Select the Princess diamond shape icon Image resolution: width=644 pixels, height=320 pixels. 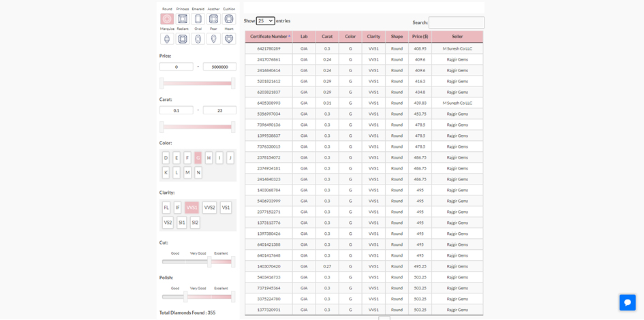183,19
